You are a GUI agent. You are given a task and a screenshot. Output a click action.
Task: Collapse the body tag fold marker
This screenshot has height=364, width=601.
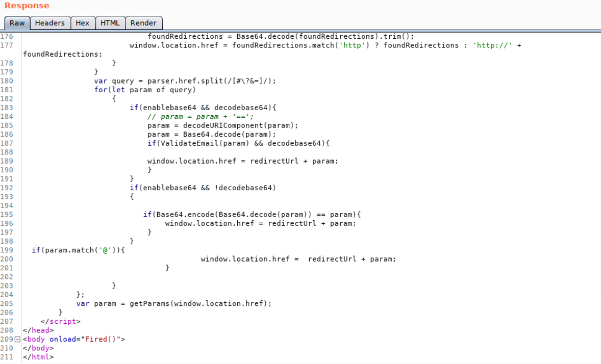[17, 340]
